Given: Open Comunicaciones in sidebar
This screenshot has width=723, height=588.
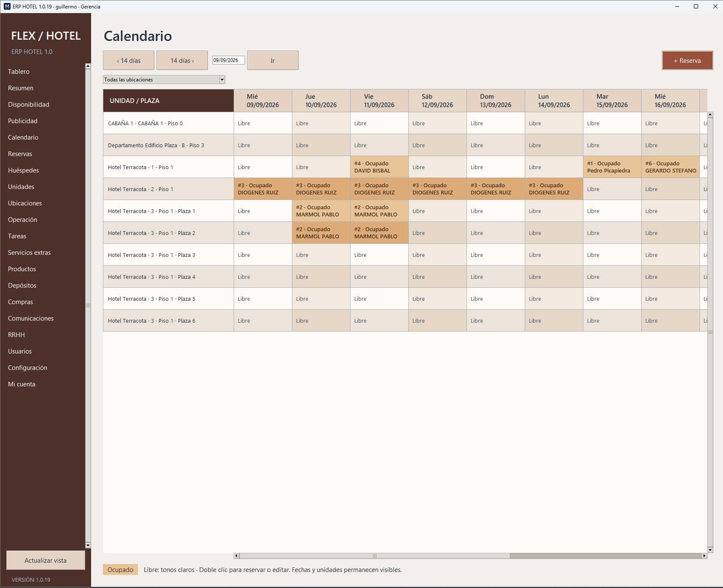Looking at the screenshot, I should coord(31,318).
